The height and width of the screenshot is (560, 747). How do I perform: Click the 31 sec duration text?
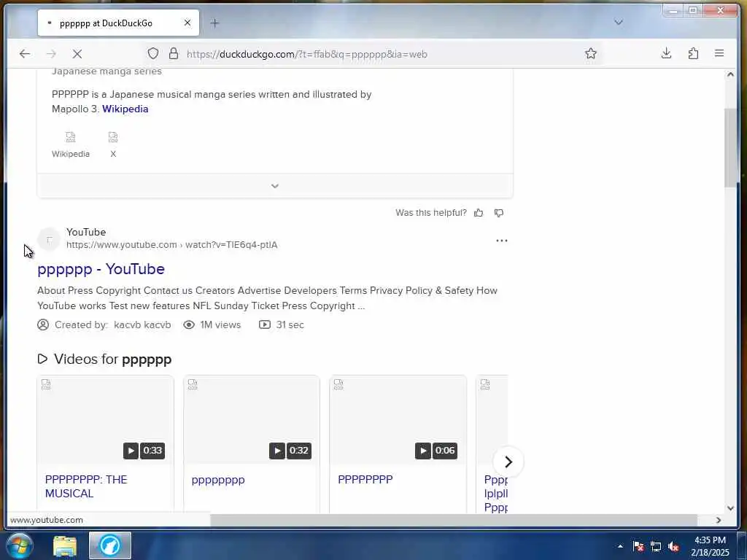point(290,324)
